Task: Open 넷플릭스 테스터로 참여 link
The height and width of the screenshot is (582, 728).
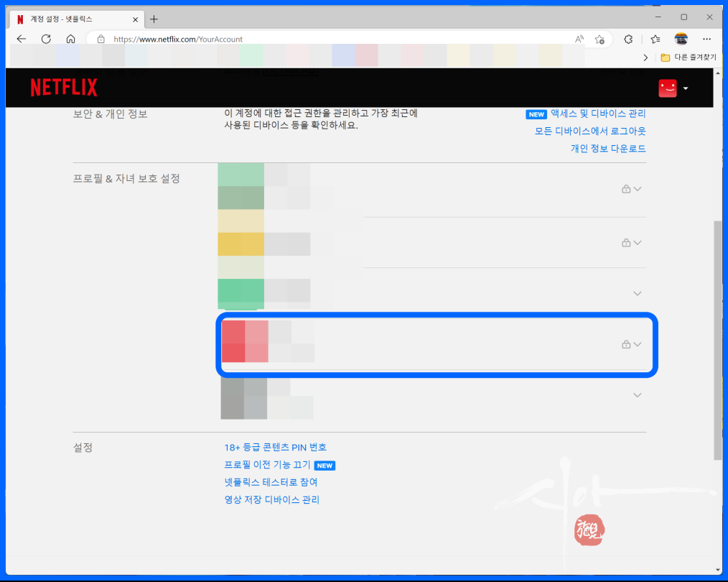Action: (271, 482)
